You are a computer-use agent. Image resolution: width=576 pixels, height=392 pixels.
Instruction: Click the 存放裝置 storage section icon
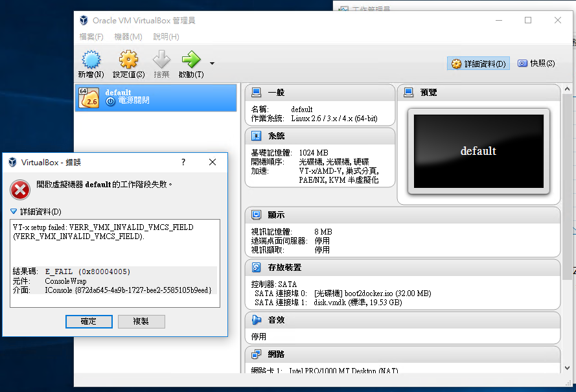(x=257, y=267)
